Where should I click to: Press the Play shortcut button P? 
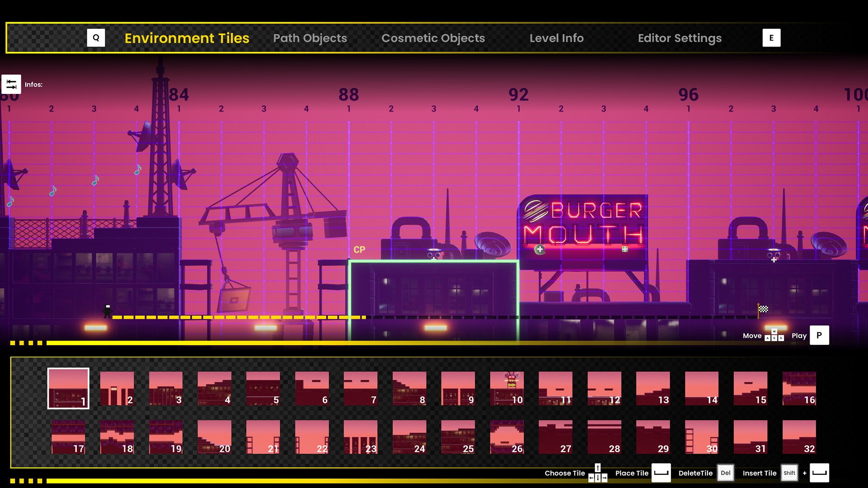click(820, 335)
